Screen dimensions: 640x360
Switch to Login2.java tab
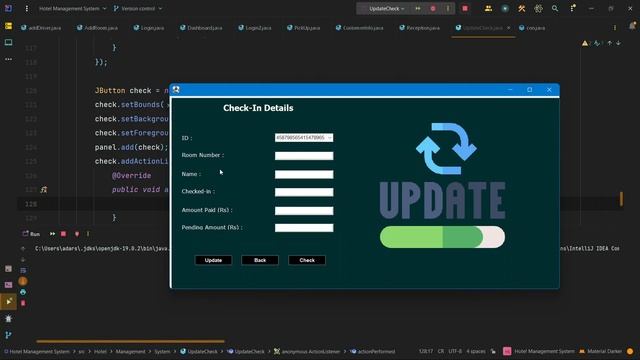(255, 28)
